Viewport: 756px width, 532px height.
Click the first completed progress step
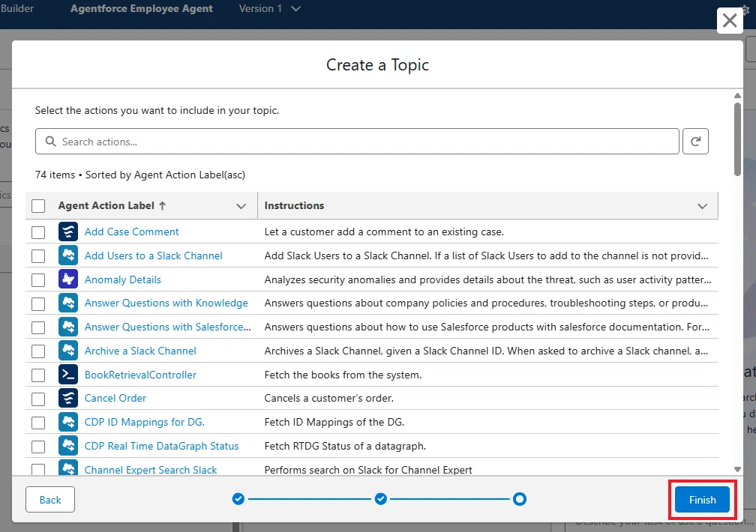pyautogui.click(x=238, y=499)
